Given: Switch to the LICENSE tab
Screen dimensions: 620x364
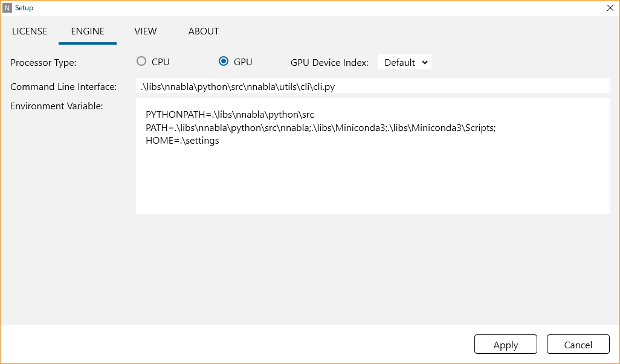Looking at the screenshot, I should point(30,31).
